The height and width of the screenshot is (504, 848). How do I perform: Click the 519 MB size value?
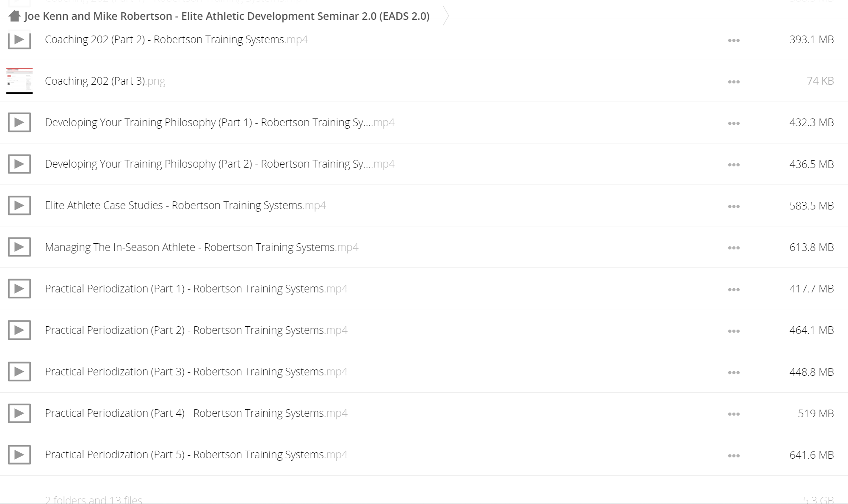[x=816, y=413]
